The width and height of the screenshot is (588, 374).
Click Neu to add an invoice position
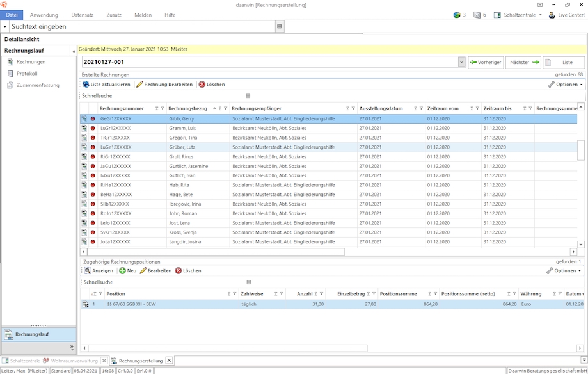[128, 271]
